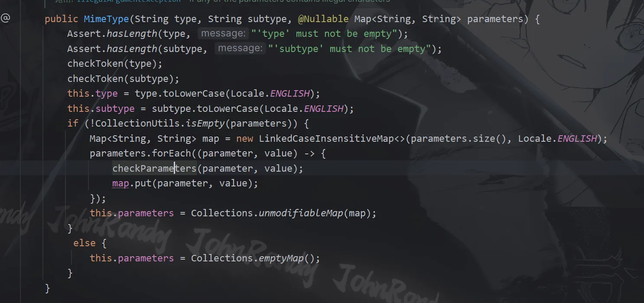Click the if keyword before !CollectionUtils
This screenshot has width=644, height=303.
tap(73, 124)
